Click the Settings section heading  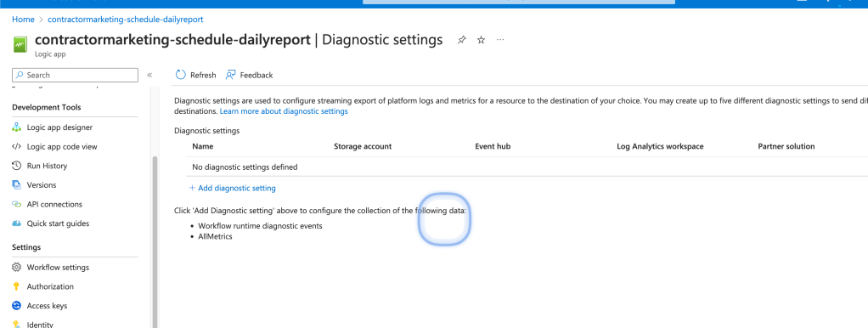[x=26, y=247]
